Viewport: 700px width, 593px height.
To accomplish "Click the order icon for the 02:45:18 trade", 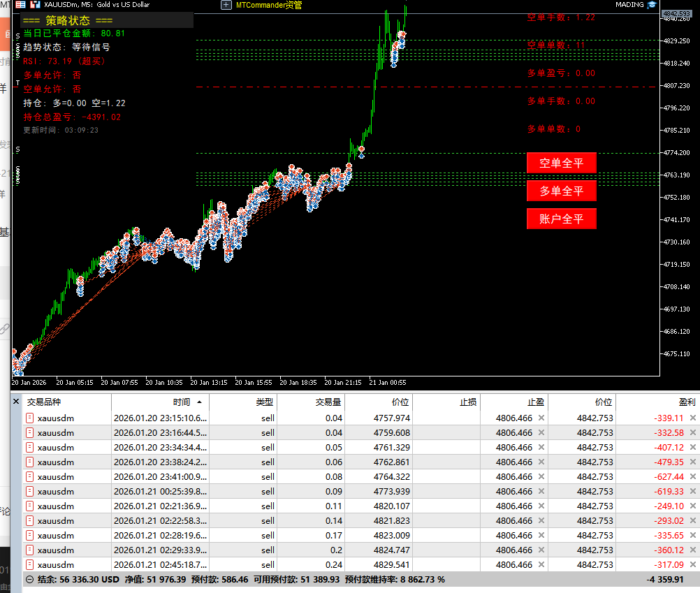I will tap(29, 564).
